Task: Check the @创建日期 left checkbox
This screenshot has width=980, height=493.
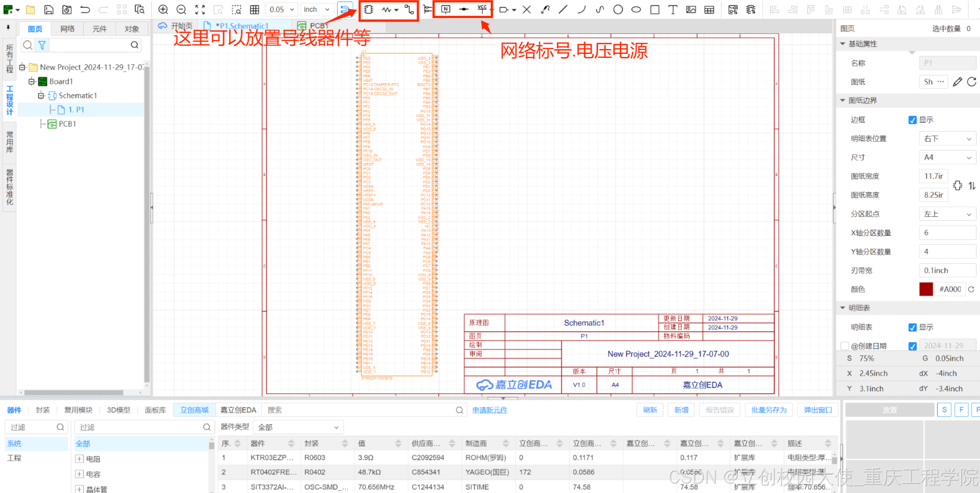Action: coord(845,346)
